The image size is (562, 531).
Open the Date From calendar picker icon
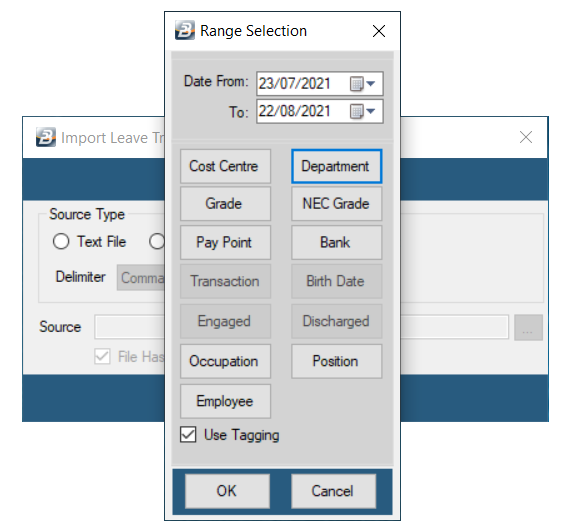coord(356,84)
